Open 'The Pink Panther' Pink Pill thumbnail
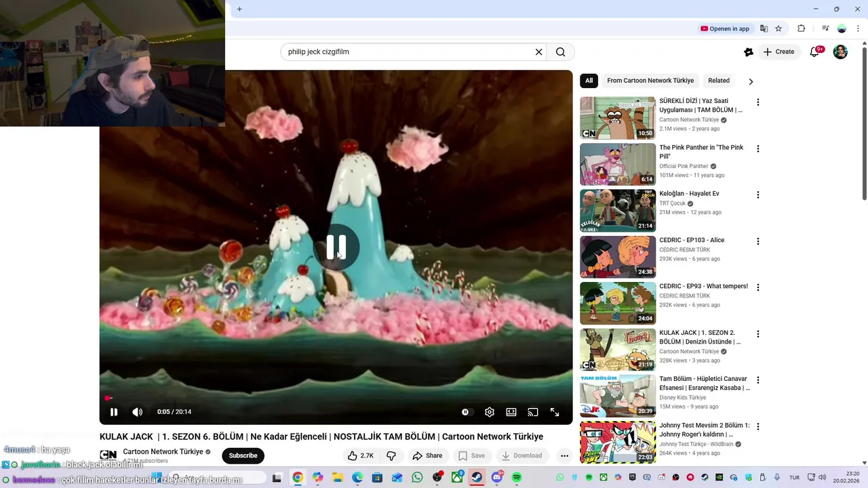This screenshot has width=868, height=488. pos(618,164)
